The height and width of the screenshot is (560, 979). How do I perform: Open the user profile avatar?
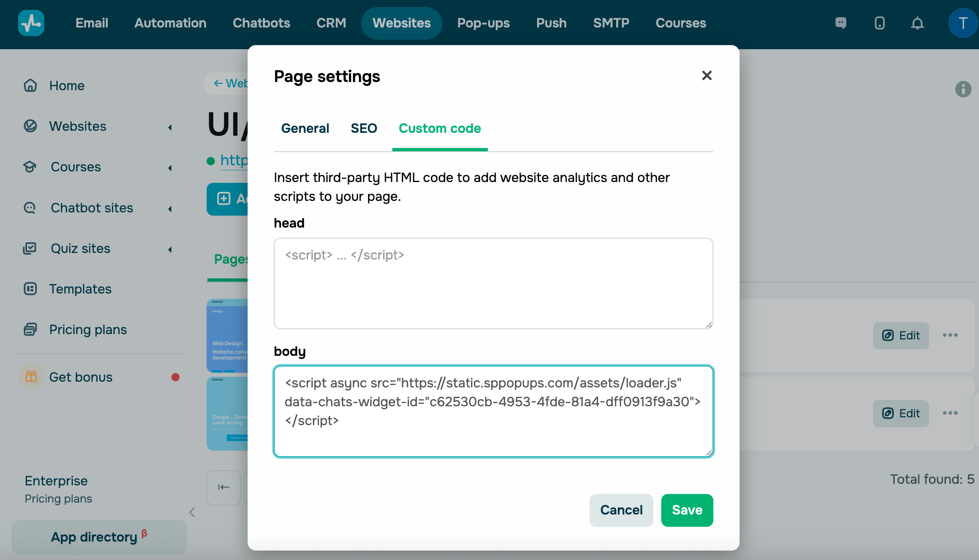click(x=963, y=23)
